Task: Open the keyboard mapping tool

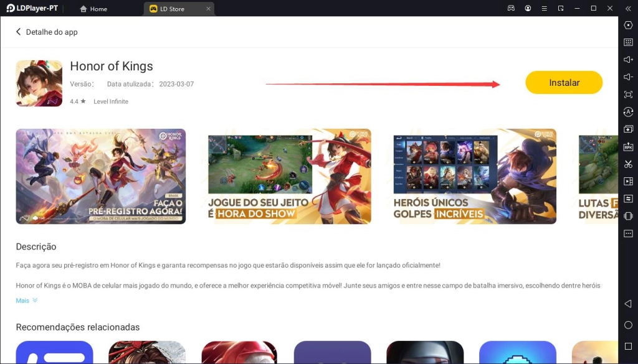Action: click(x=628, y=42)
